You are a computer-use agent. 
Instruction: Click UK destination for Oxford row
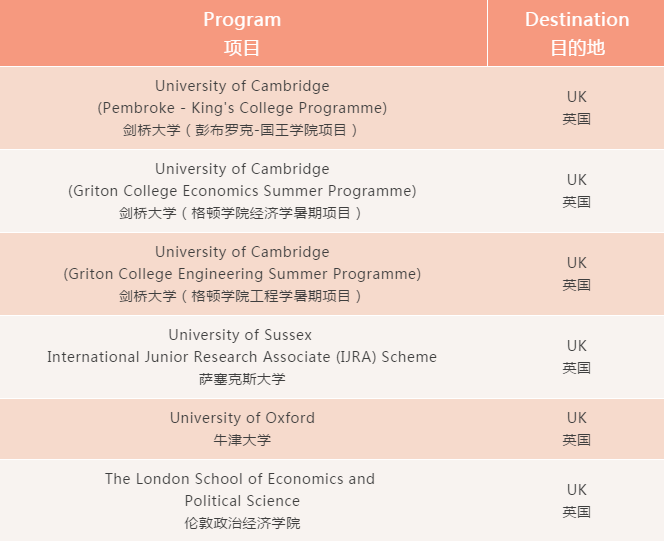[576, 418]
